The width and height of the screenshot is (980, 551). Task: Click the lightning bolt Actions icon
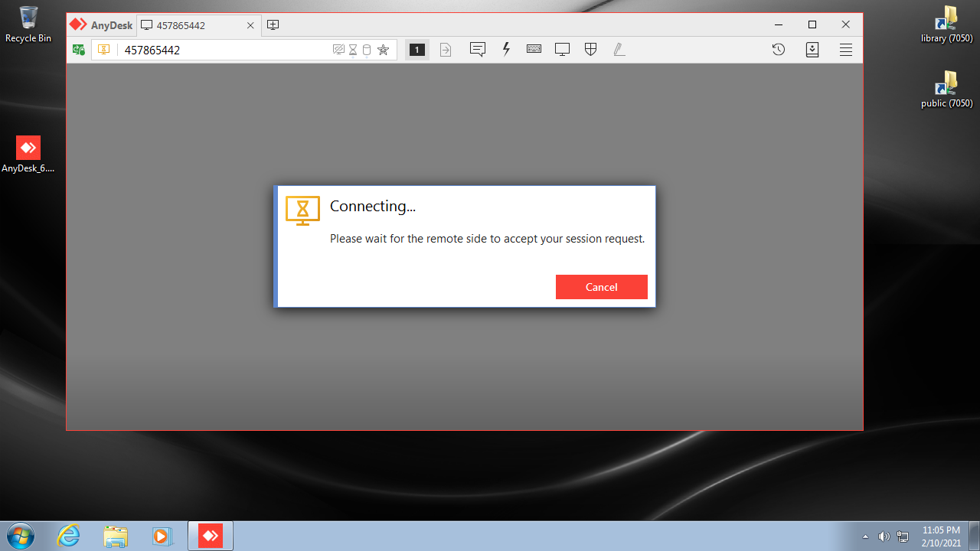coord(506,50)
